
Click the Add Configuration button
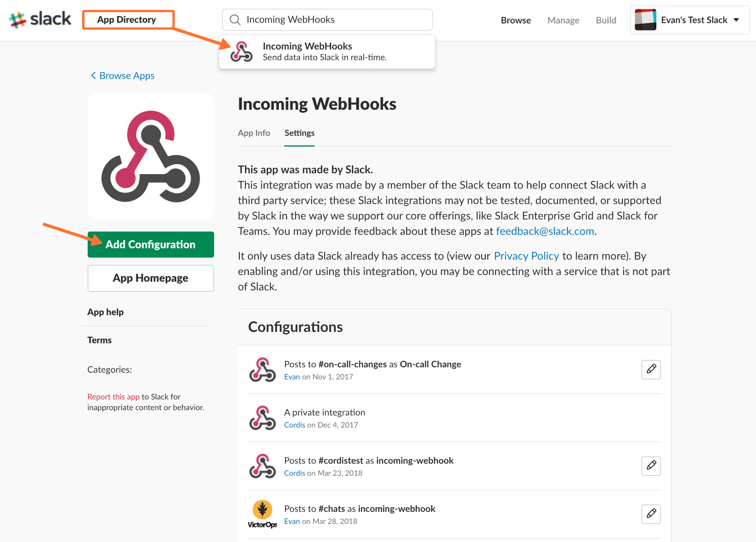(150, 244)
